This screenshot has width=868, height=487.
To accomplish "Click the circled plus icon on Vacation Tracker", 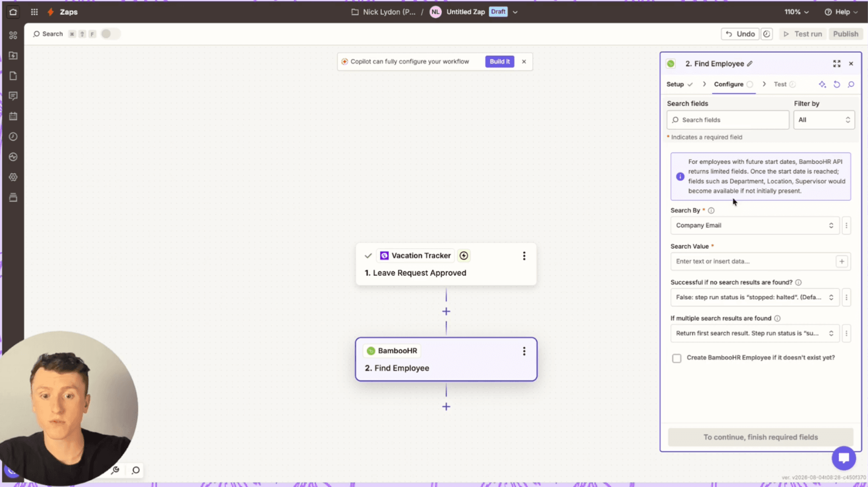I will point(464,256).
